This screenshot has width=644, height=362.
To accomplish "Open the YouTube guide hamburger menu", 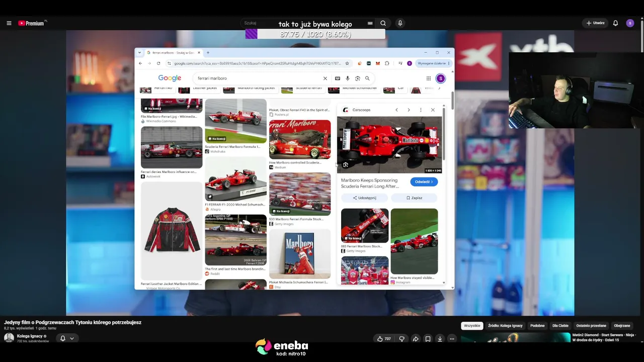I will [x=9, y=23].
